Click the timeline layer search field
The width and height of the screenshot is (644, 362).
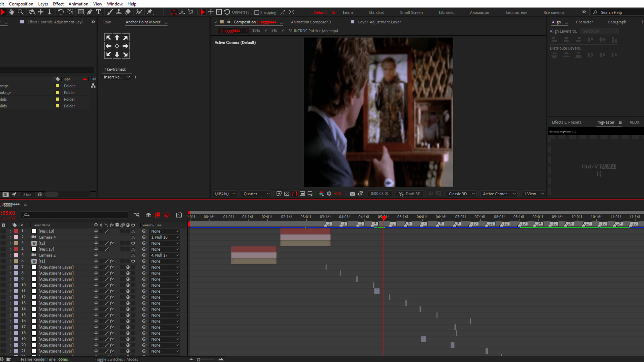tap(75, 215)
